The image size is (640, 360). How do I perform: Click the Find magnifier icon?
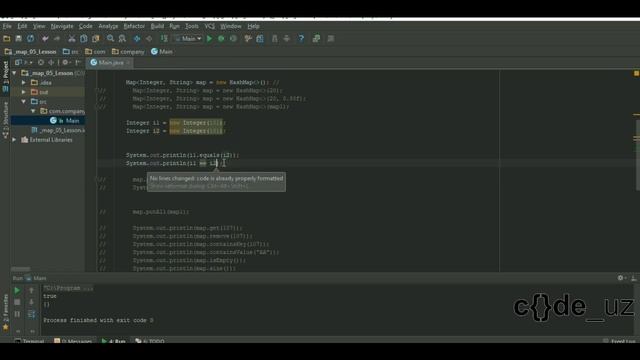click(110, 39)
